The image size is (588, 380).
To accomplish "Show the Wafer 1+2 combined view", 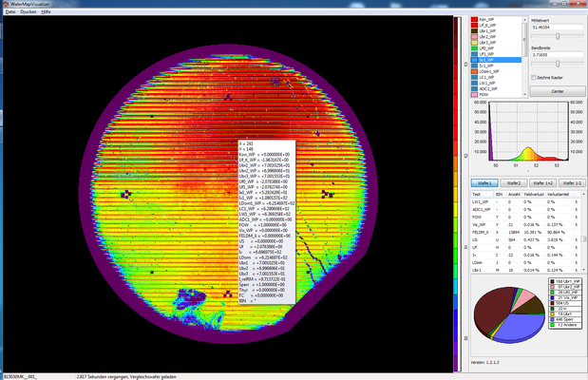I will [544, 181].
